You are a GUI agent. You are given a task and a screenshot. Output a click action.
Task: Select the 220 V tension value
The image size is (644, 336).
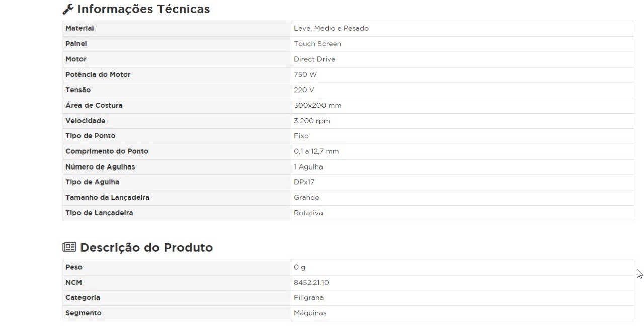pos(304,90)
